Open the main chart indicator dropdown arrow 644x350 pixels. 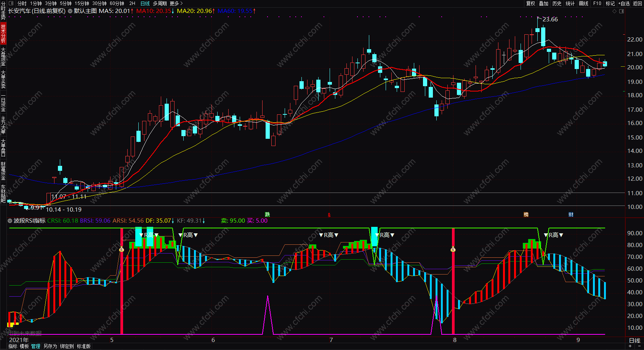(70, 11)
